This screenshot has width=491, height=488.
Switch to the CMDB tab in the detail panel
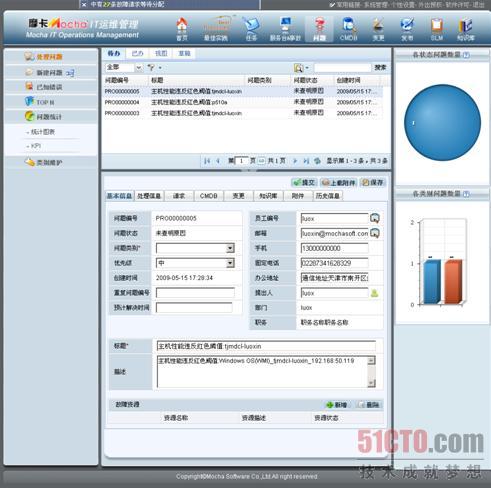coord(209,196)
